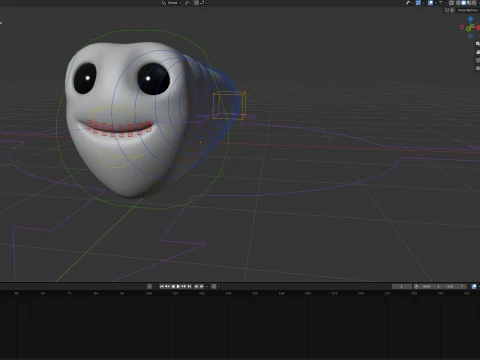Click the Start frame field
Image resolution: width=480 pixels, height=360 pixels.
pyautogui.click(x=431, y=286)
